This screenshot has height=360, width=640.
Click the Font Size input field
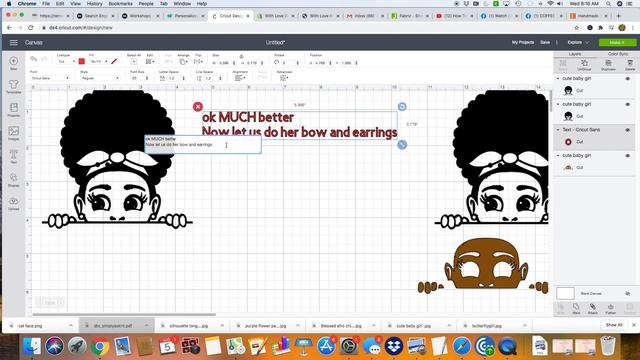pyautogui.click(x=136, y=78)
